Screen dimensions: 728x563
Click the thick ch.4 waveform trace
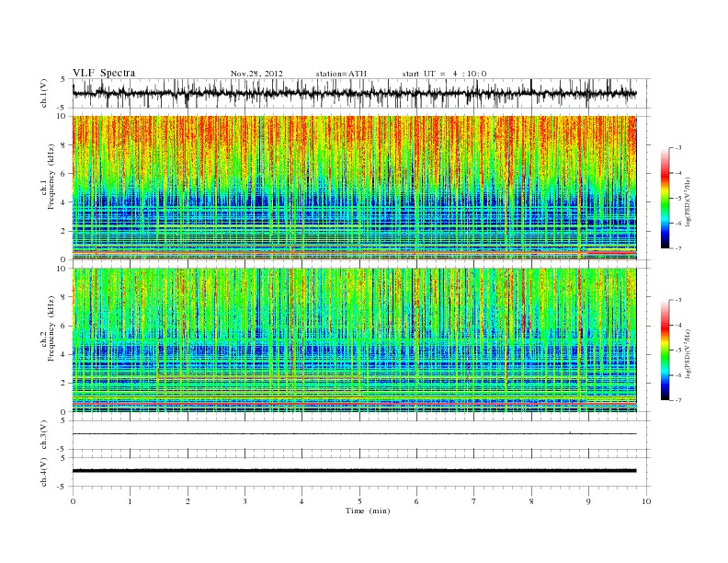(x=354, y=471)
